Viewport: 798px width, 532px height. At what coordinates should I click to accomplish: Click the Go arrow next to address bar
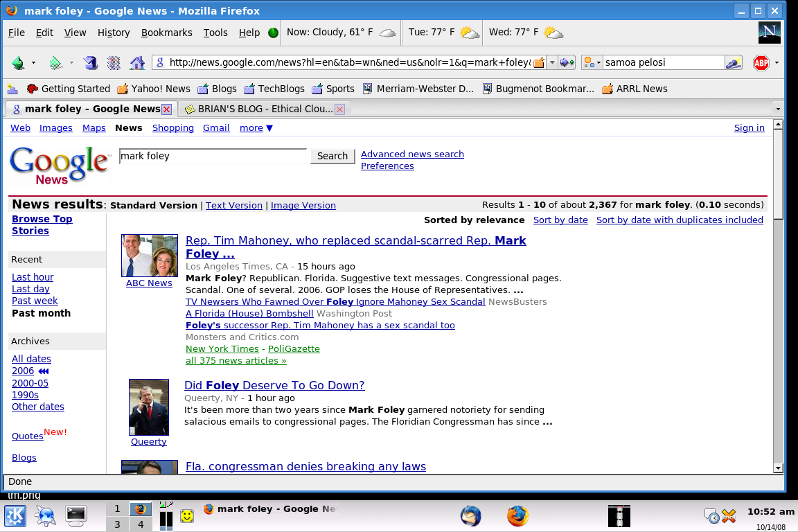click(x=567, y=62)
